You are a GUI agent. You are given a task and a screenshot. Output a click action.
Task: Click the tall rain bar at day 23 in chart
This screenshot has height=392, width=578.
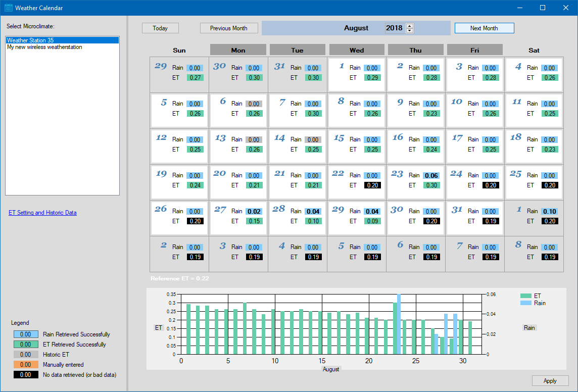pos(399,324)
